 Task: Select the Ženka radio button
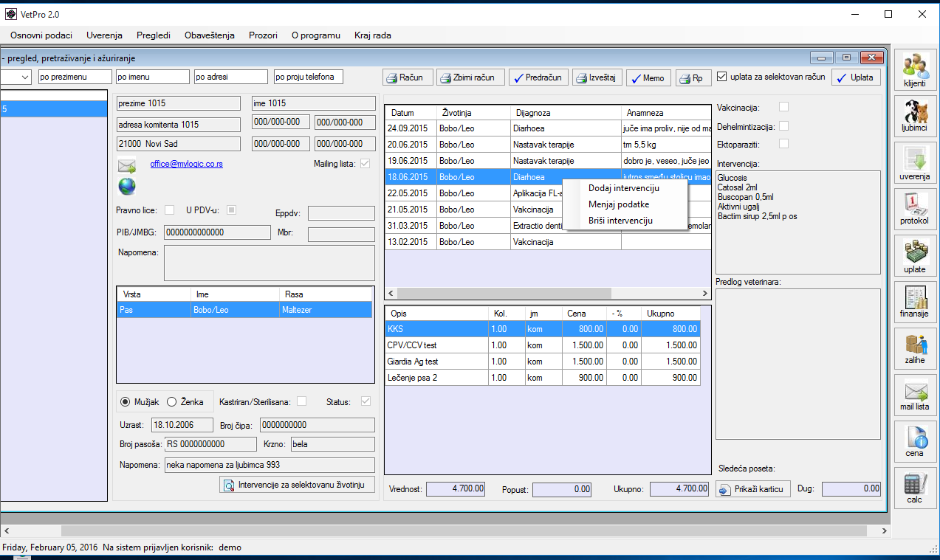(172, 402)
